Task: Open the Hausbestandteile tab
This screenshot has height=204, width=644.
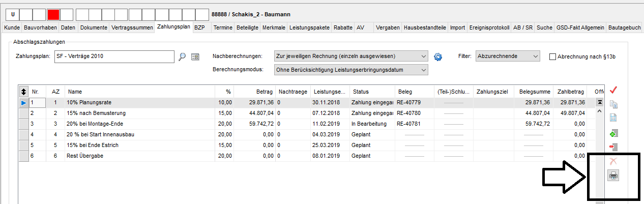Action: tap(425, 27)
